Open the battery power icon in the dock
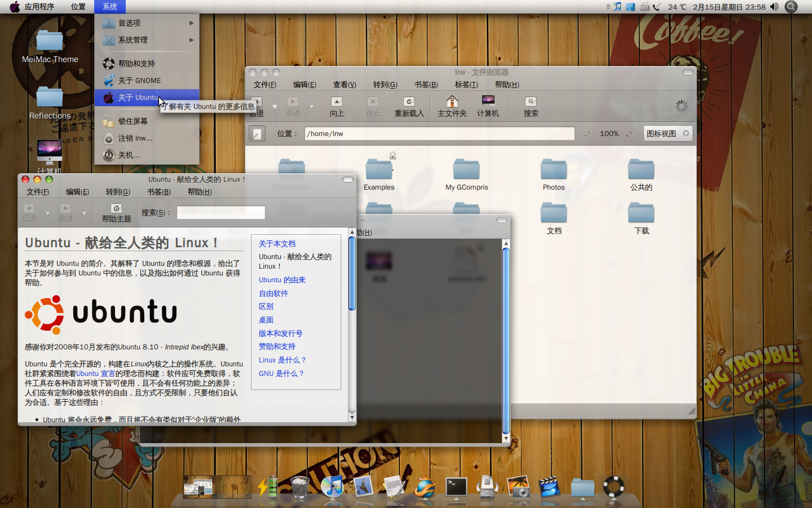 [x=268, y=486]
